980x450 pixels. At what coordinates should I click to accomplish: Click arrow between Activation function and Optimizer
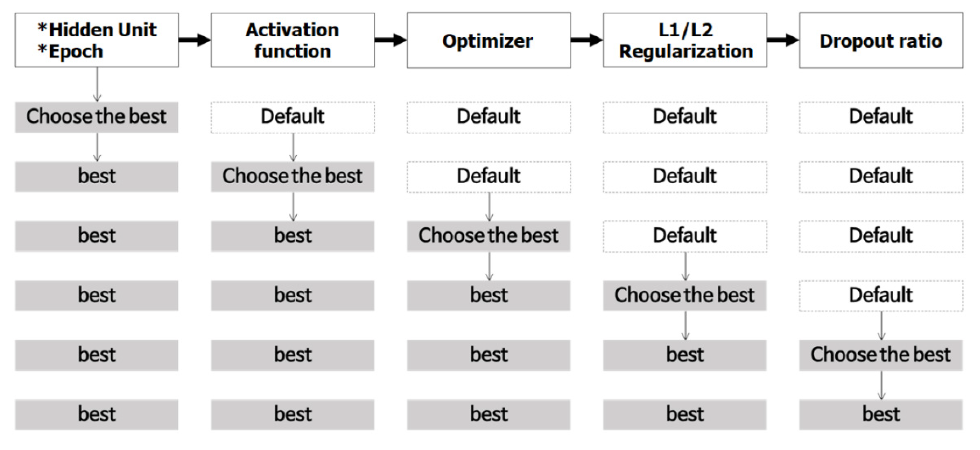(x=390, y=40)
